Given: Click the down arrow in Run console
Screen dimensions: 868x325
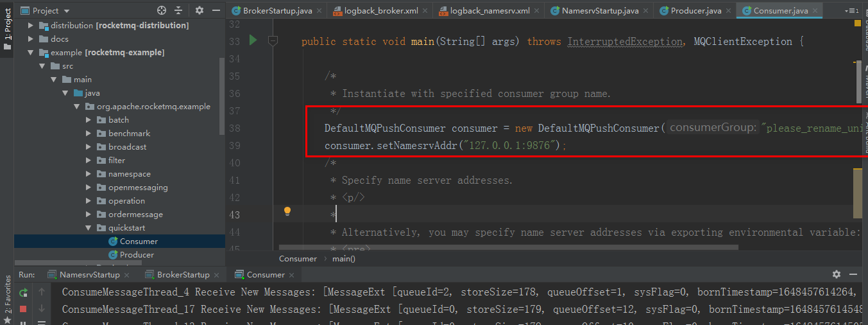Looking at the screenshot, I should point(42,309).
